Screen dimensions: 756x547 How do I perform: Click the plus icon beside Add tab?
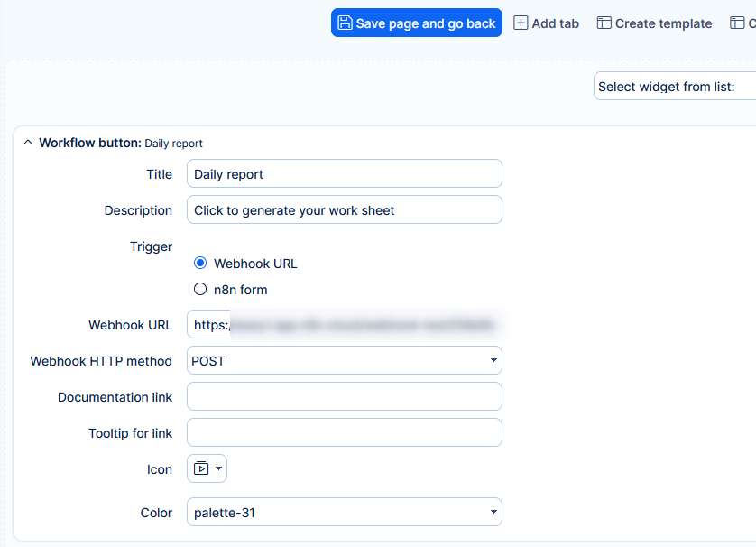click(x=521, y=23)
